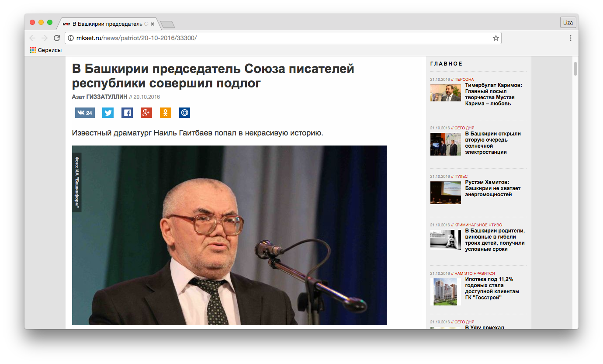603x364 pixels.
Task: Open the Тимербулат Каримов article link
Action: click(x=493, y=94)
